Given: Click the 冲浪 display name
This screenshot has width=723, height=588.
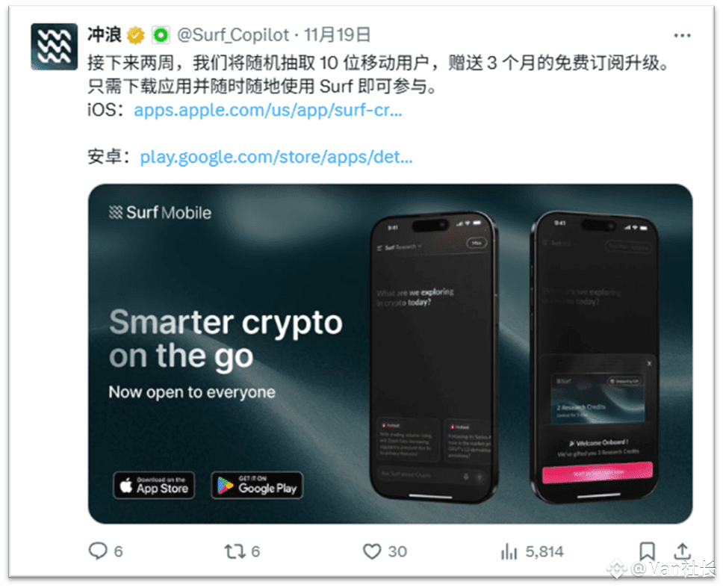Looking at the screenshot, I should pyautogui.click(x=105, y=35).
